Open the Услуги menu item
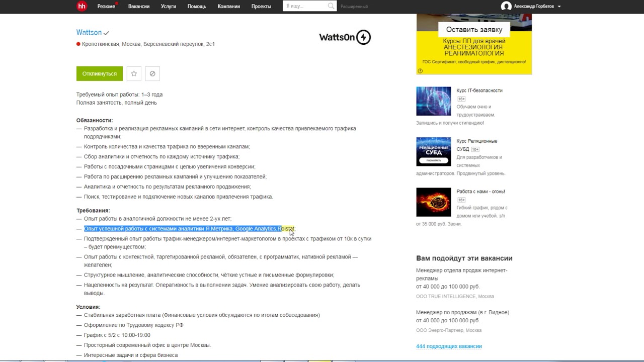This screenshot has height=362, width=644. [x=169, y=7]
